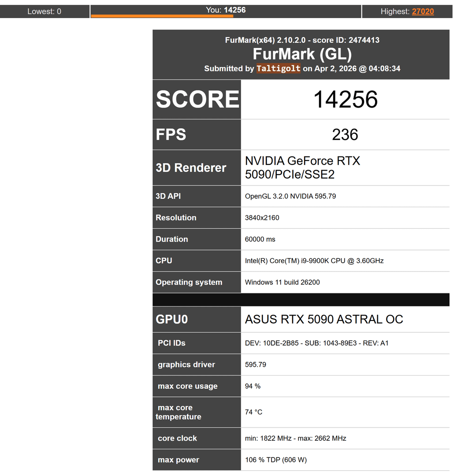Click the FurMark (GL) title heading

302,54
